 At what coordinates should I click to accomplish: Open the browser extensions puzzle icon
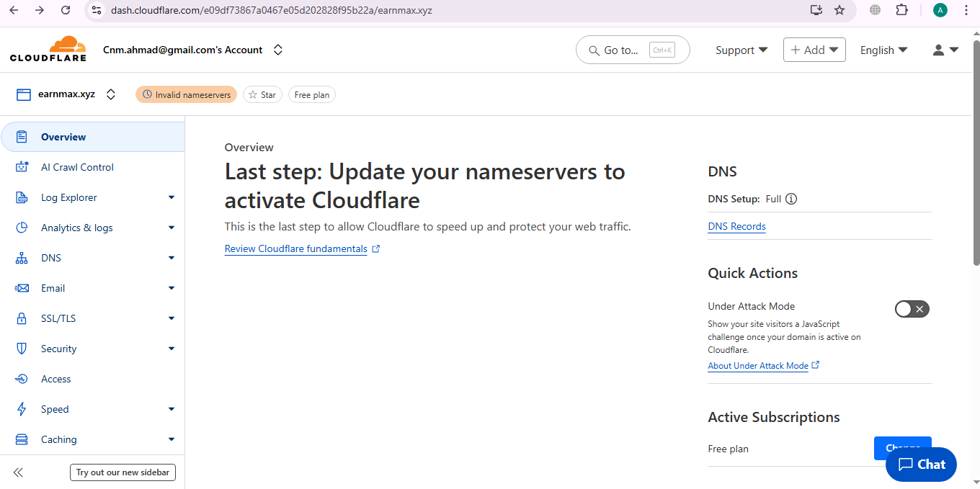901,10
